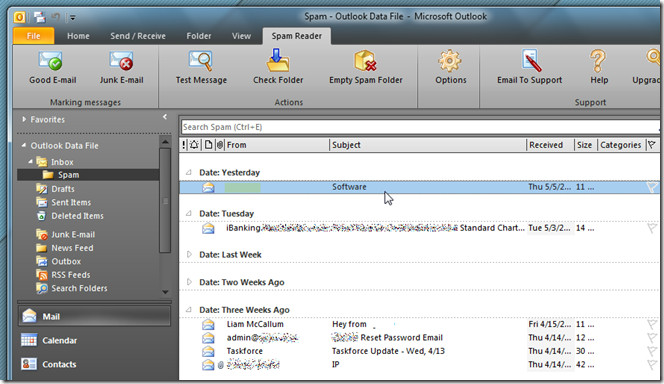Expand the Favorites section
The image size is (664, 384).
point(24,119)
